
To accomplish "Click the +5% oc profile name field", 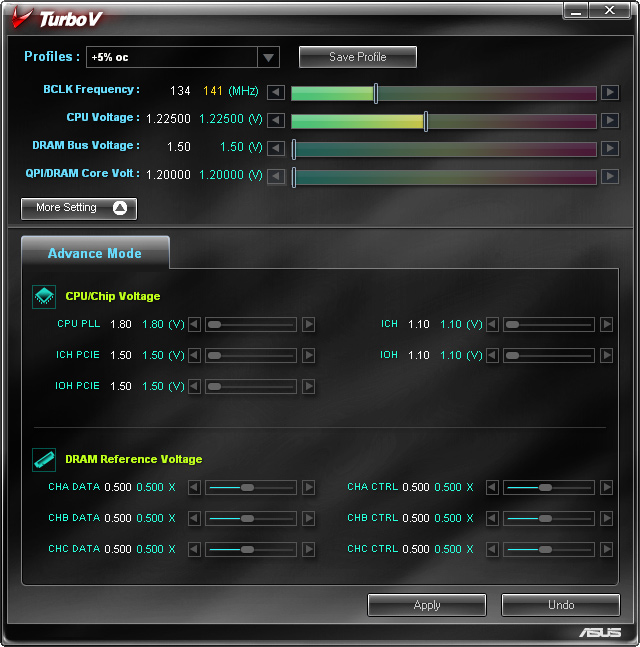I will (172, 57).
